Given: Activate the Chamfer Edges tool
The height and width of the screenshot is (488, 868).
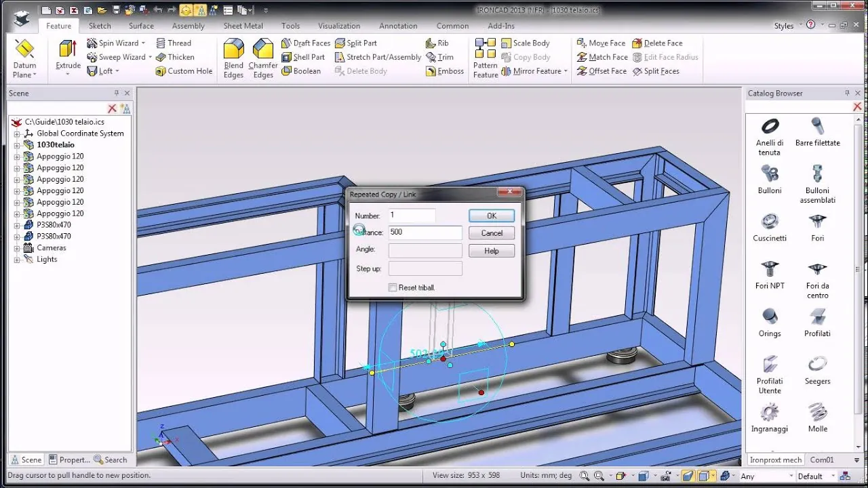Looking at the screenshot, I should pos(263,58).
